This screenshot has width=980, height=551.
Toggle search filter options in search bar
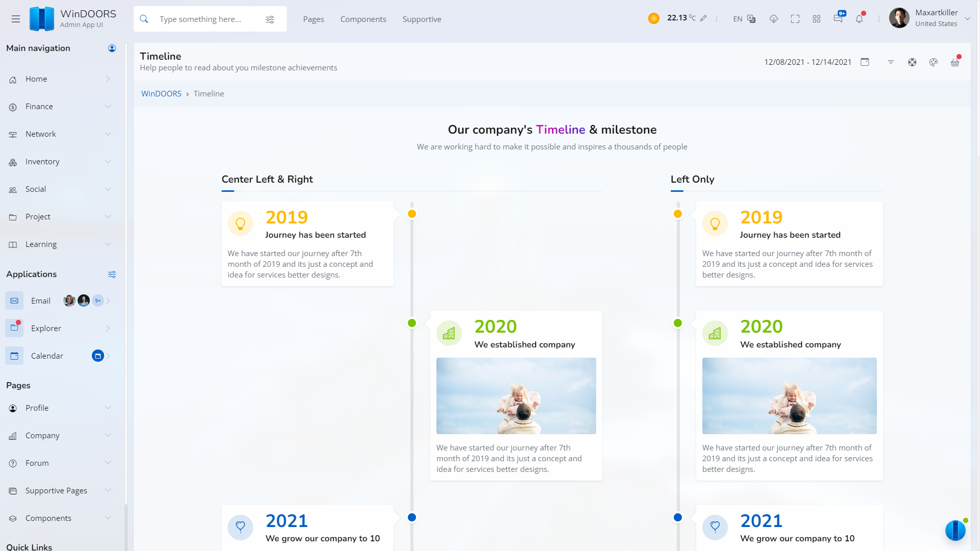coord(270,19)
